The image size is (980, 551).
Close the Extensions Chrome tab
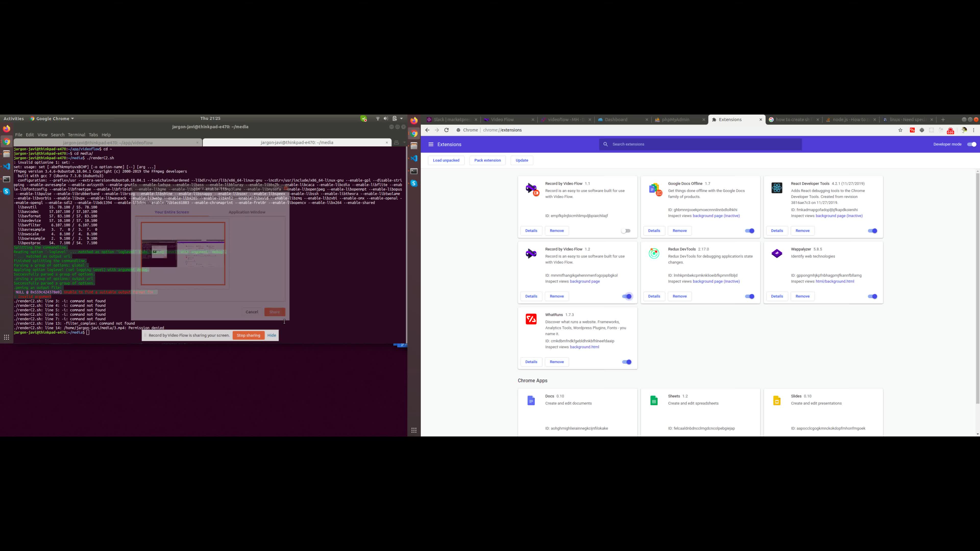coord(761,119)
